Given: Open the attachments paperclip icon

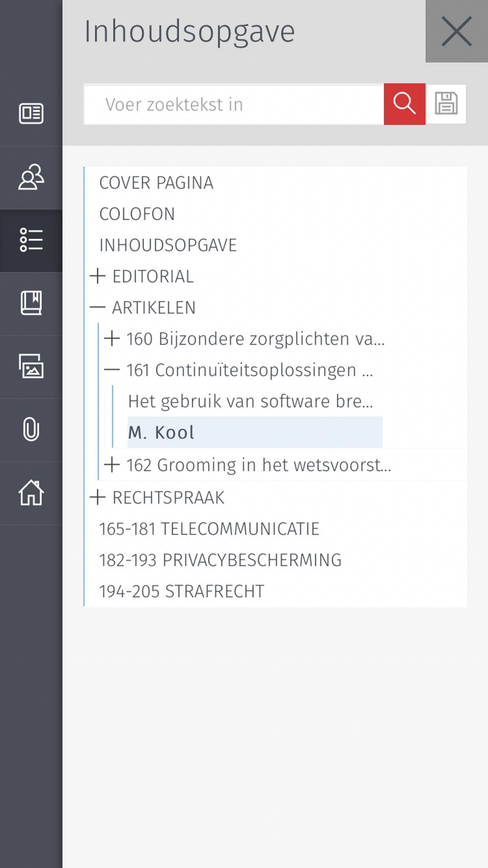Looking at the screenshot, I should [x=31, y=429].
